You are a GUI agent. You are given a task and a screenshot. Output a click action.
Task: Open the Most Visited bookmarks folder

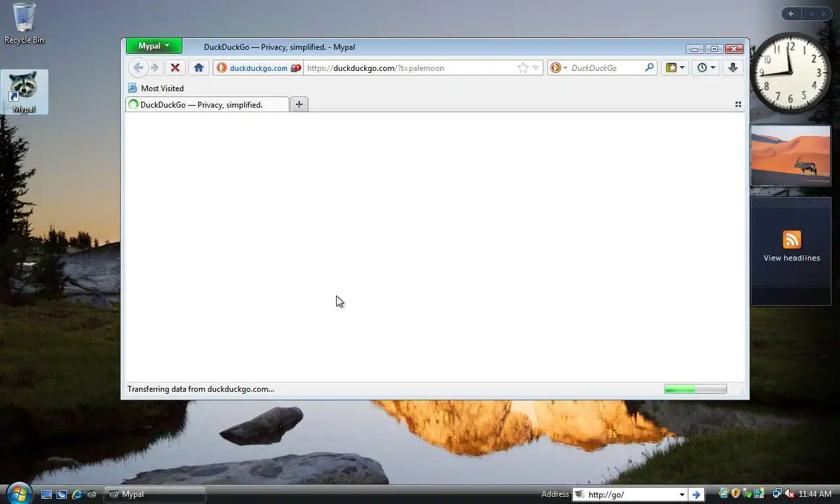coord(156,88)
